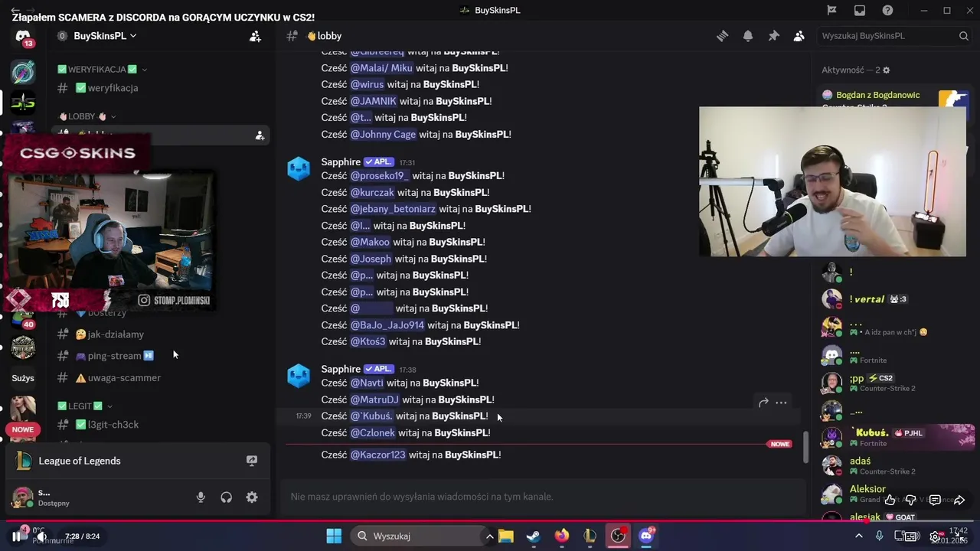980x551 pixels.
Task: Open more options dots on message
Action: (x=781, y=403)
